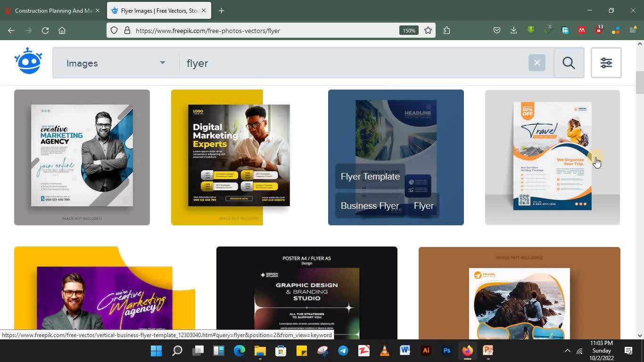
Task: Open Task View on taskbar
Action: point(198,351)
